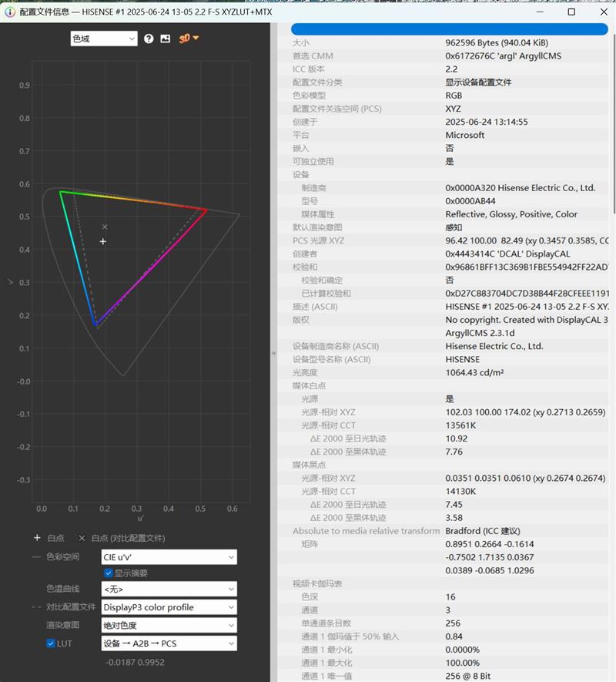Open the orange 3D view icon
Screen dimensions: 616x682
coord(187,39)
